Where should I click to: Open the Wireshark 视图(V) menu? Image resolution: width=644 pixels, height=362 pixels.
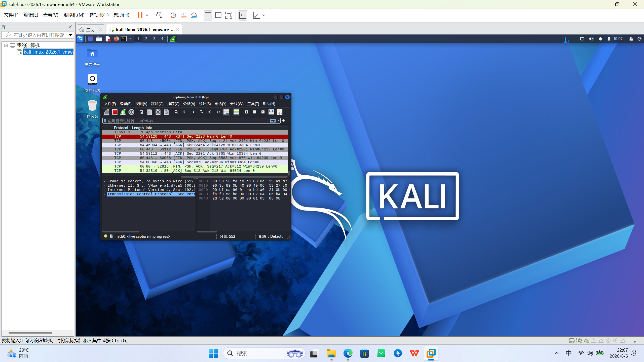coord(141,104)
